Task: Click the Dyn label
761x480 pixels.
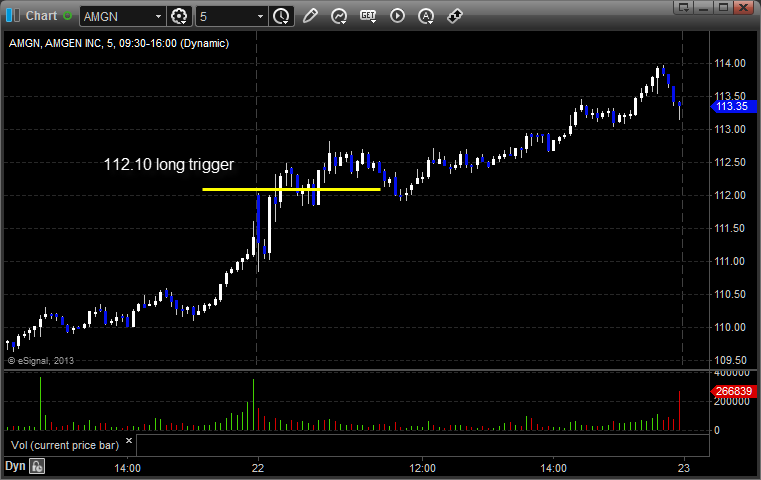Action: (x=15, y=466)
